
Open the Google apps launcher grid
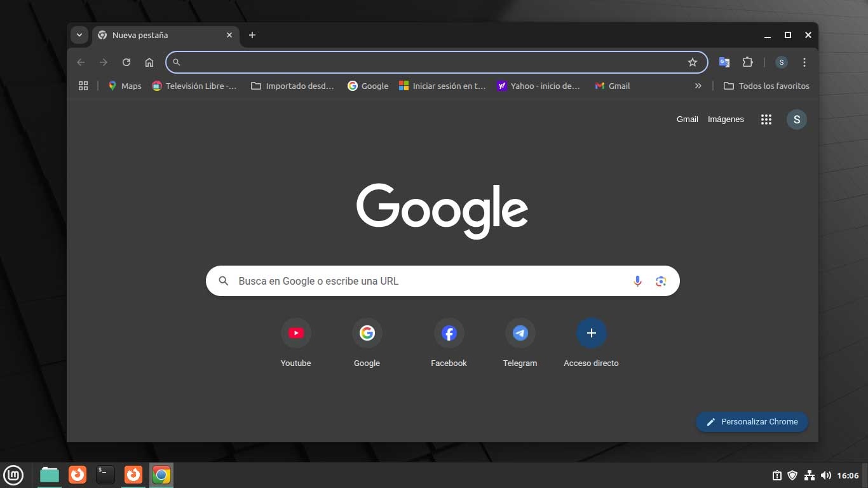click(766, 119)
